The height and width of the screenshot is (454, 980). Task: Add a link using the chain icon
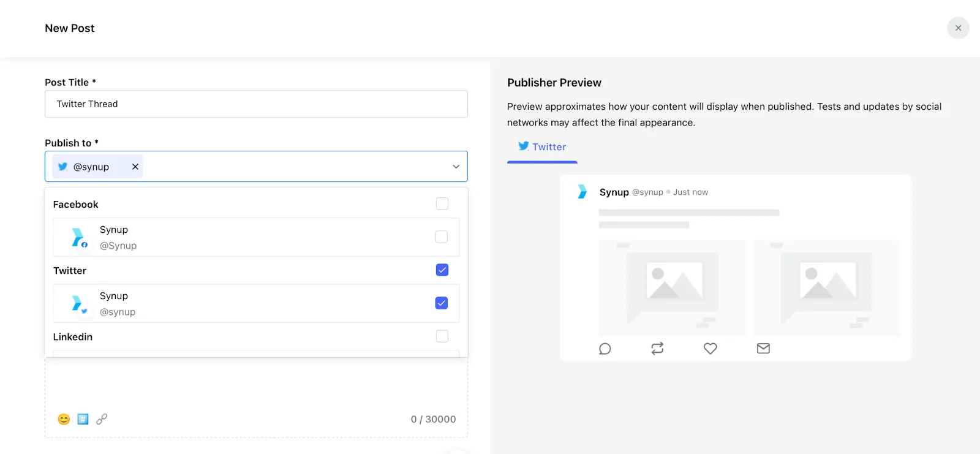102,419
